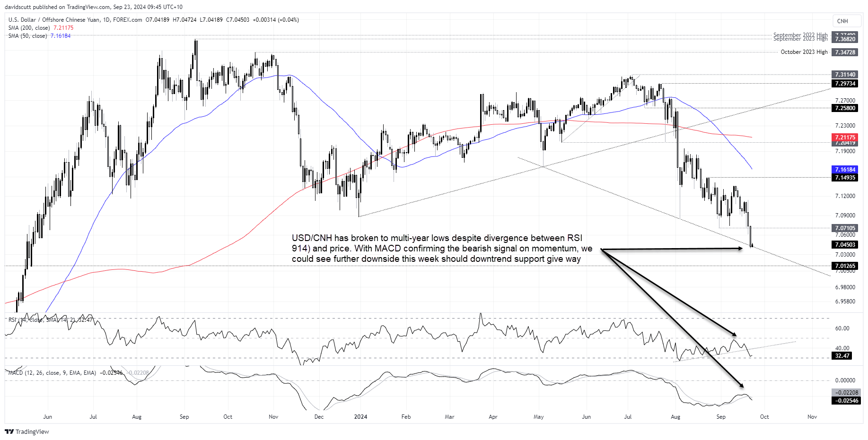
Task: Click the 32.47 RSI value tag
Action: pos(842,356)
